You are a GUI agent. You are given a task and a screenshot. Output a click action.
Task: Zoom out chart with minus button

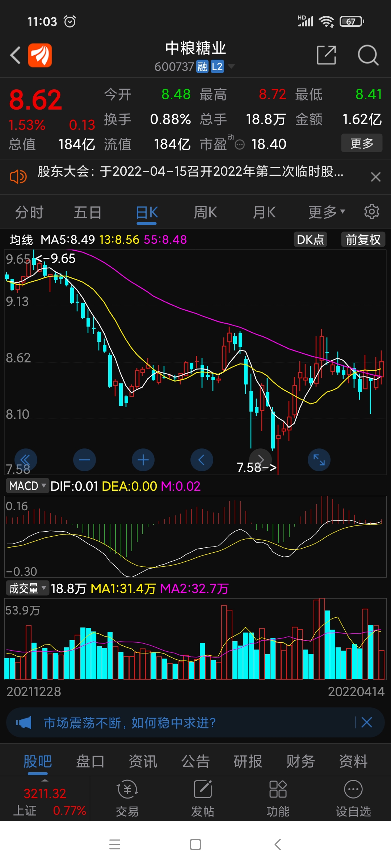pos(84,460)
